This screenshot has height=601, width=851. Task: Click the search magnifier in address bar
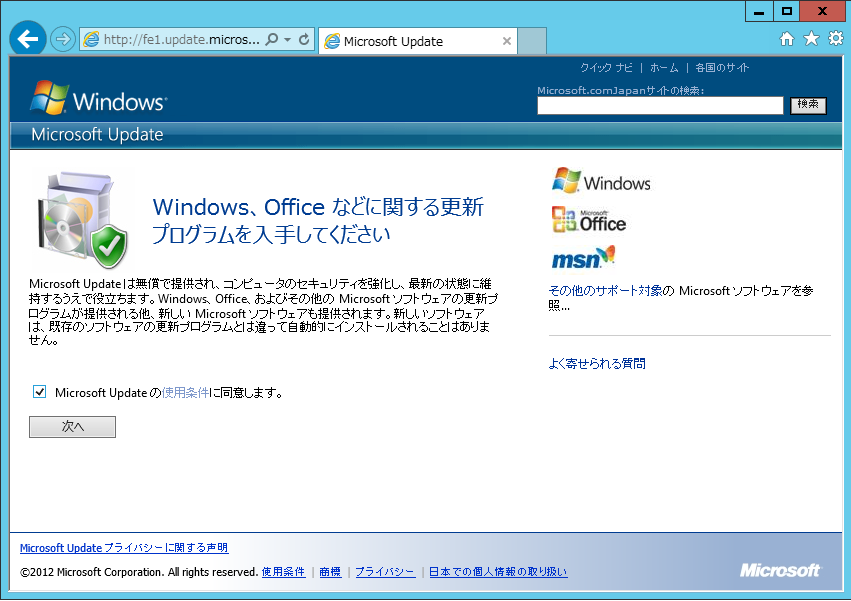[271, 39]
